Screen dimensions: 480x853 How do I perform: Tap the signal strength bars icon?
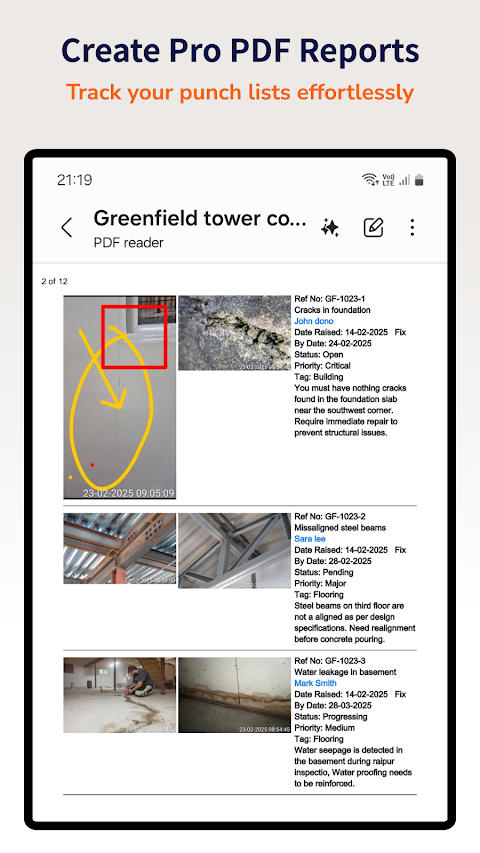(x=404, y=180)
